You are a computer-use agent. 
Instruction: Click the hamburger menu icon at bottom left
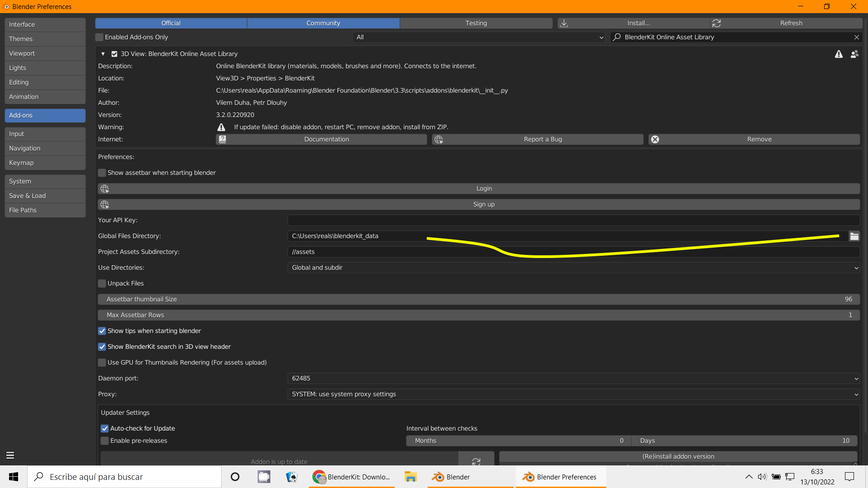pyautogui.click(x=10, y=455)
